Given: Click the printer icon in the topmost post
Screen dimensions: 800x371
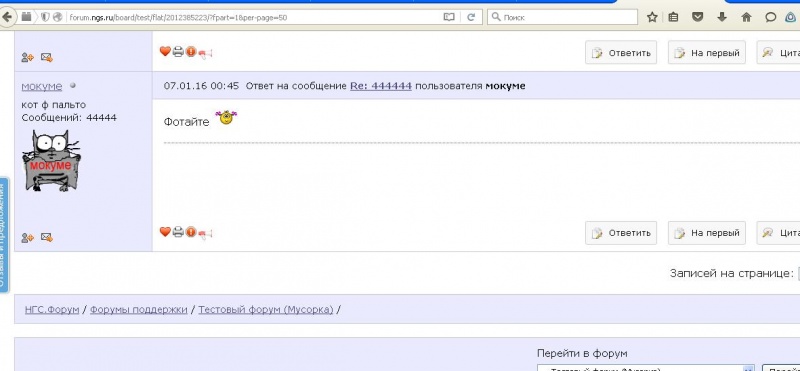Looking at the screenshot, I should 178,52.
